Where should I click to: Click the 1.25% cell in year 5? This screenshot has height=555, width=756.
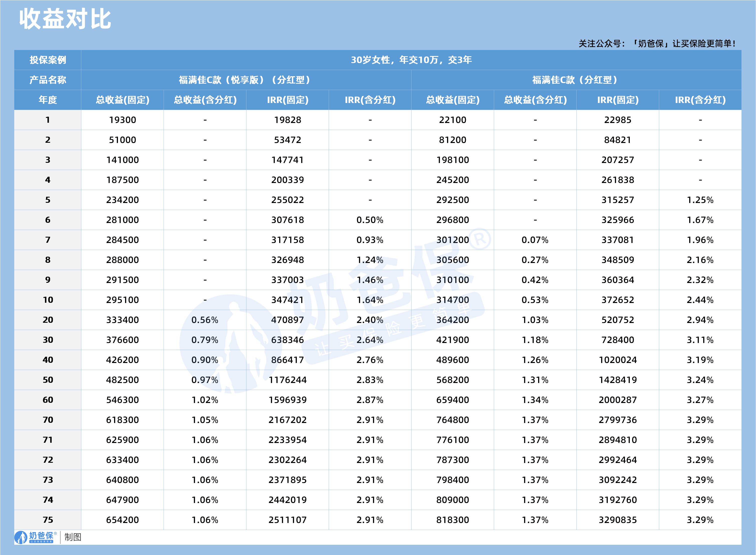700,200
